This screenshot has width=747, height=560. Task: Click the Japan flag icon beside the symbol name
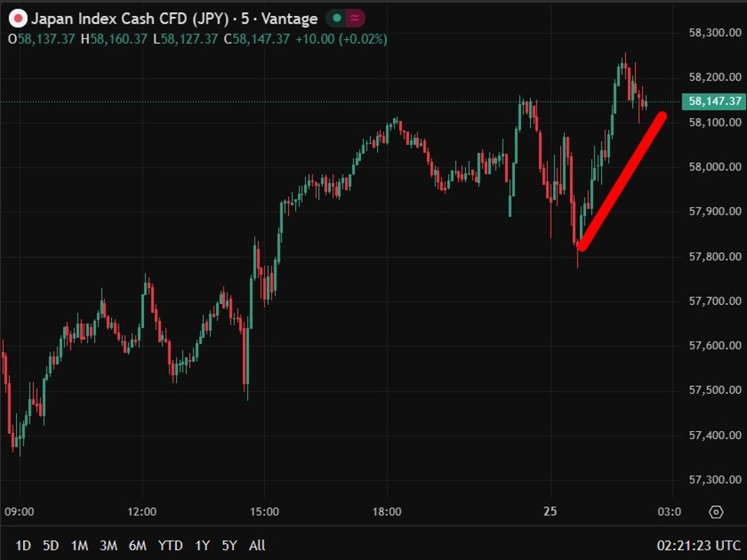pos(18,18)
